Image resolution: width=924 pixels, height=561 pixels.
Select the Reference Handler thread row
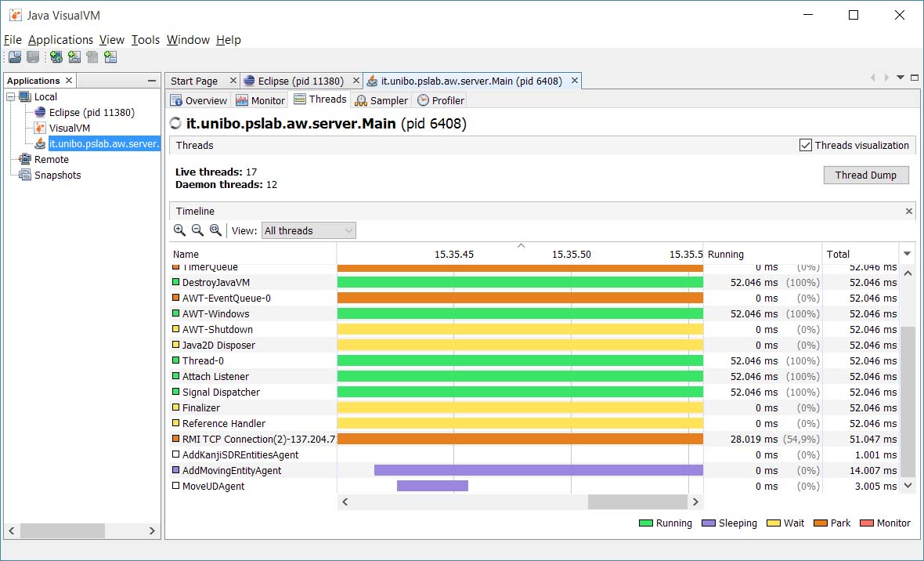533,424
